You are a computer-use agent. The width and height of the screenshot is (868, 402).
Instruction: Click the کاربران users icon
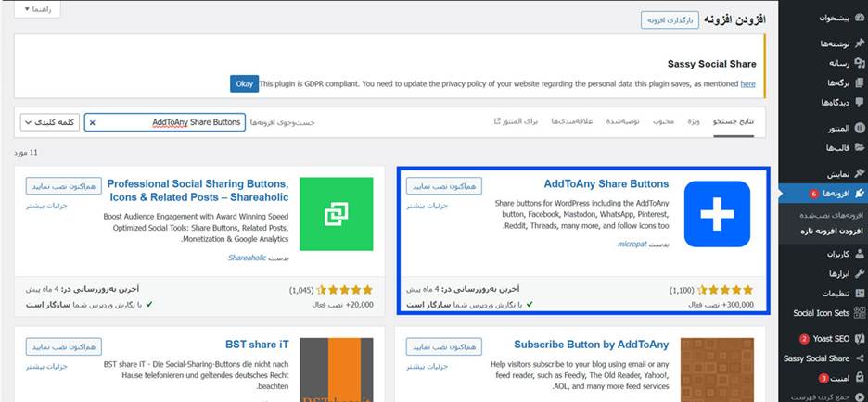(859, 255)
